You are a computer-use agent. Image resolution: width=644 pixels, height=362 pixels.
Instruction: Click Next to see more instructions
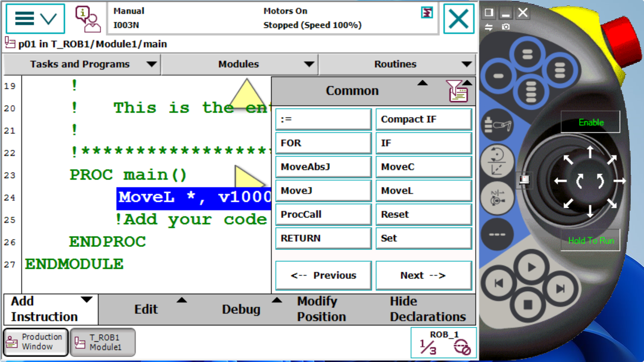[423, 276]
